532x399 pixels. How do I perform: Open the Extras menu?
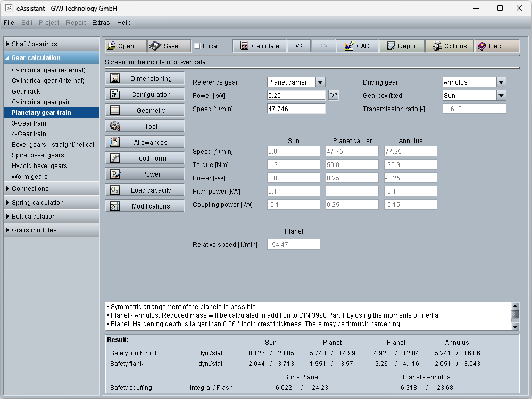click(x=101, y=23)
